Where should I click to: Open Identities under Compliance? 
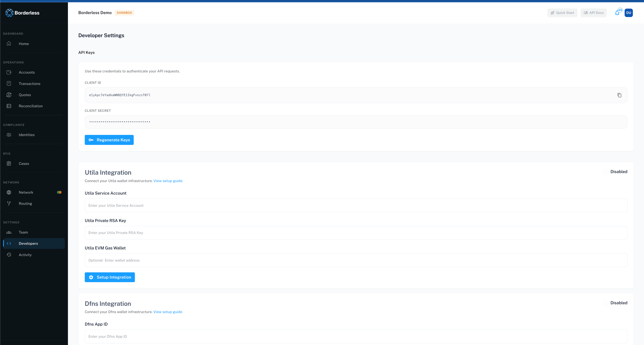[x=34, y=135]
